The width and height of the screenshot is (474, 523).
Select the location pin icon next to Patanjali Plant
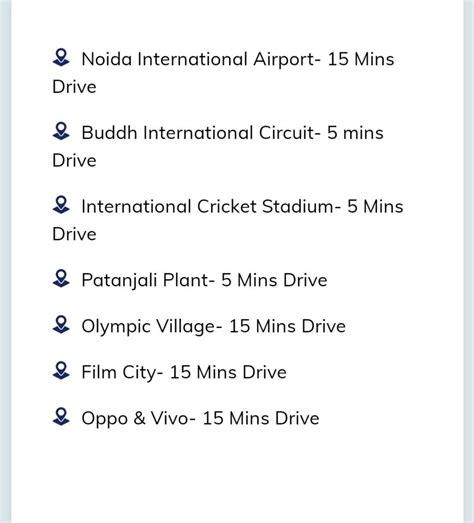click(x=61, y=279)
